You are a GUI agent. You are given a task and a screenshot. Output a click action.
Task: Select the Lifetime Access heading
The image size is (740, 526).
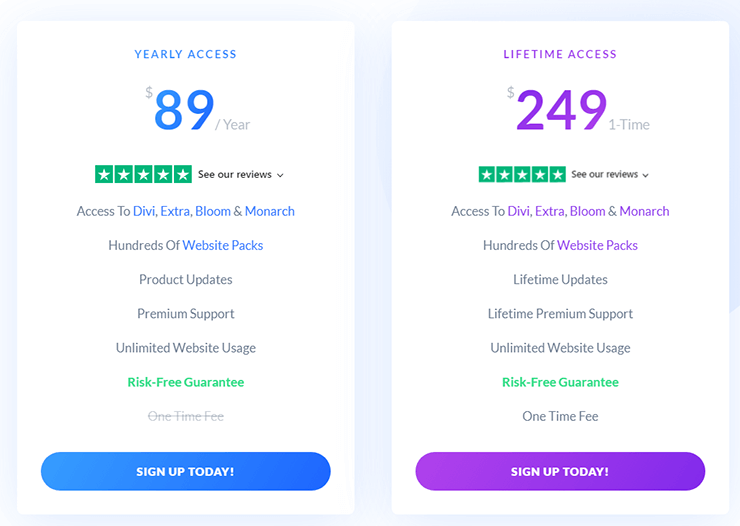[x=560, y=54]
